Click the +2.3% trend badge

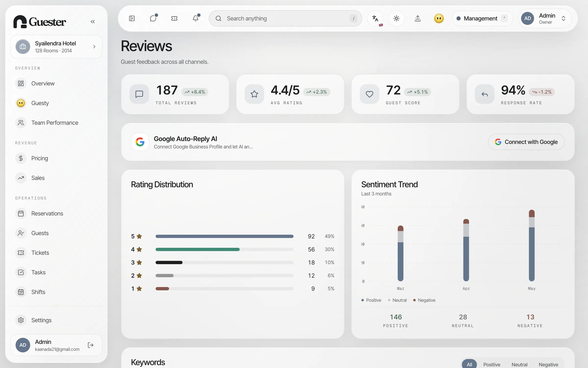pos(317,92)
